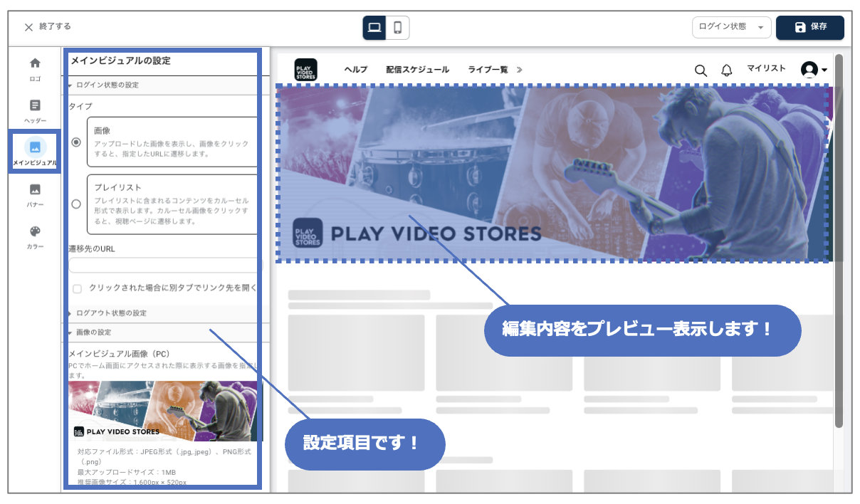Open the ヘッダー settings section
The image size is (860, 504).
tap(35, 111)
